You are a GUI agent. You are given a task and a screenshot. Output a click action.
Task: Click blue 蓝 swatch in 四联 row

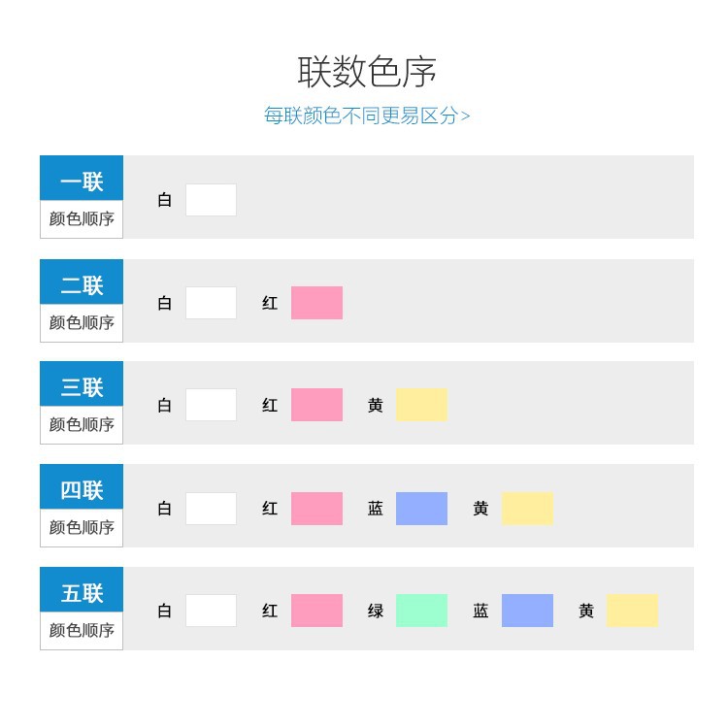421,509
